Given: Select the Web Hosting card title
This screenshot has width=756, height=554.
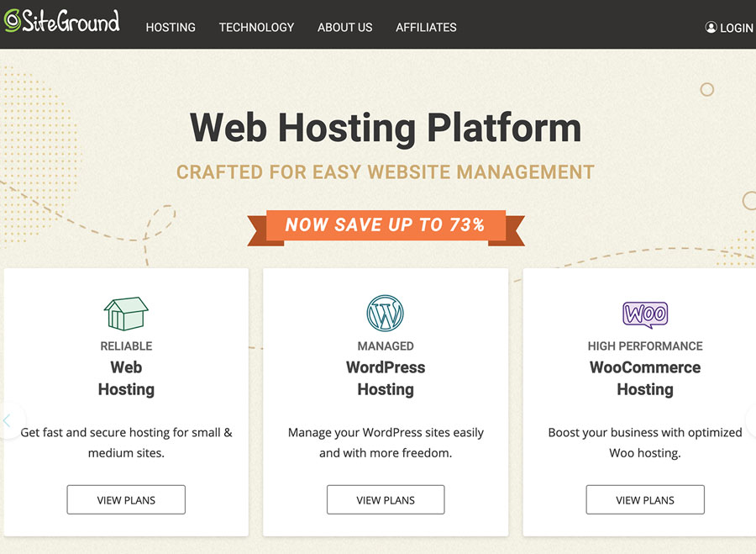Looking at the screenshot, I should (126, 378).
